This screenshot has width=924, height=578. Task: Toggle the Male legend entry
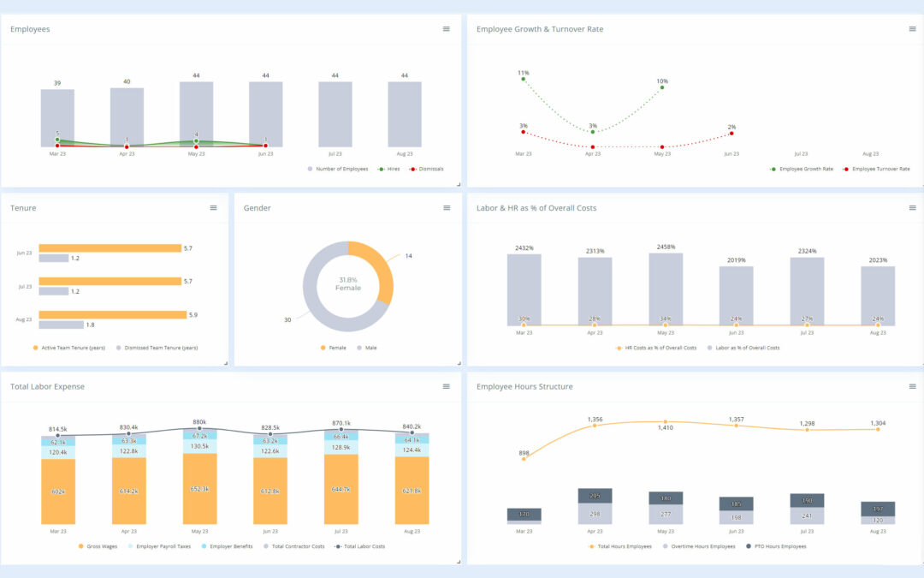click(366, 348)
